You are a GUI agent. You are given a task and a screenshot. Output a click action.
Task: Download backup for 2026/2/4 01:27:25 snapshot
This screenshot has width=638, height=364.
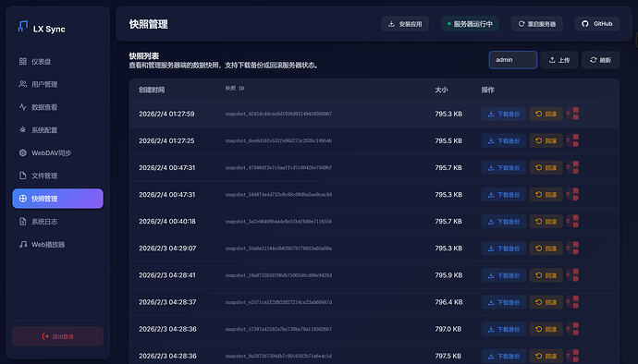[504, 140]
